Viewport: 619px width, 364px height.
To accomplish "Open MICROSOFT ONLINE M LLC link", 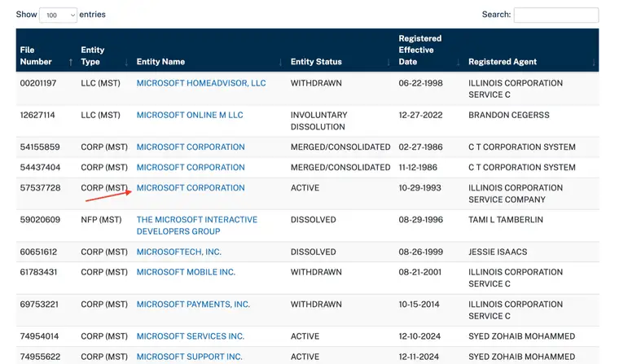I will (x=190, y=116).
